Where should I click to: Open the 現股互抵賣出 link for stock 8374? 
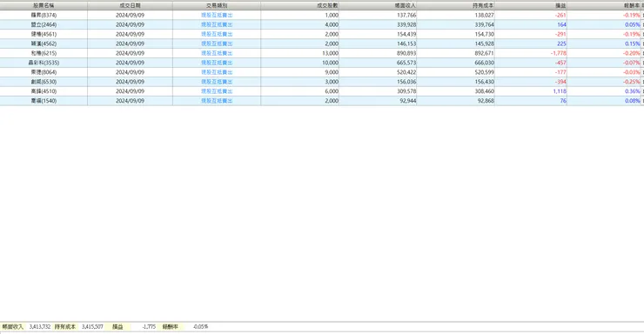tap(217, 15)
